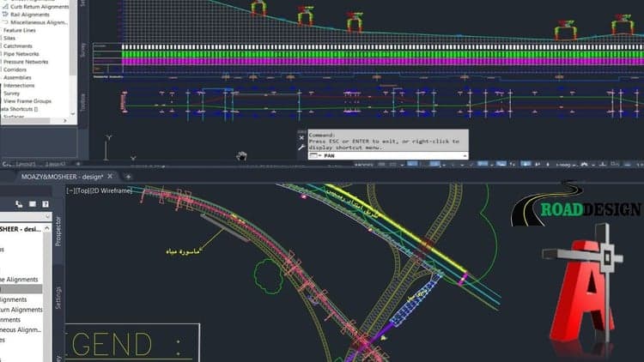Toggle snap mode in status bar

pyautogui.click(x=392, y=164)
